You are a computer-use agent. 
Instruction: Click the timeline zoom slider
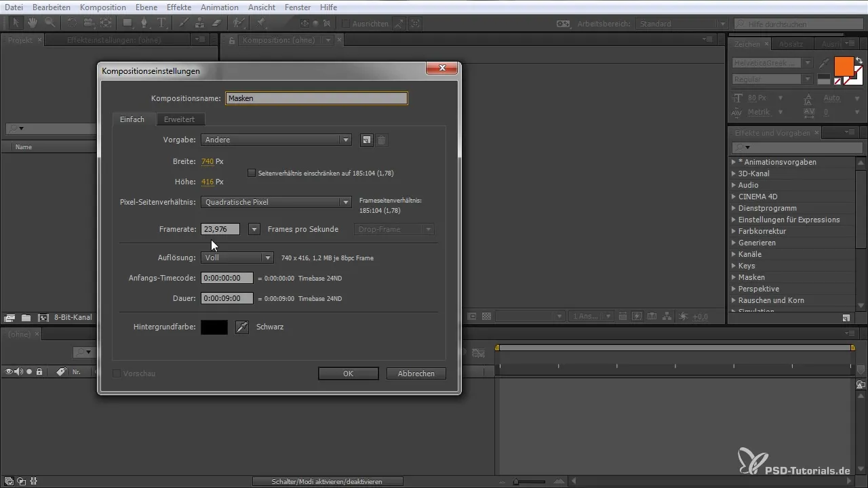point(530,481)
